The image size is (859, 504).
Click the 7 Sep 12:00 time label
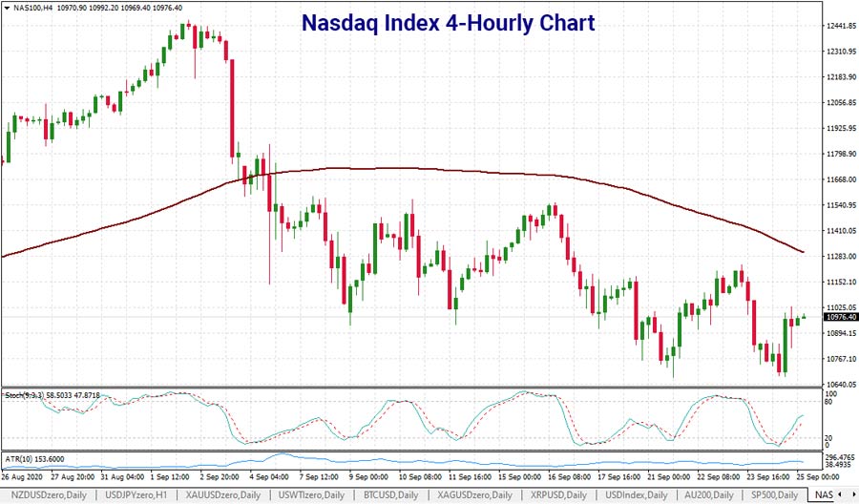tap(319, 477)
